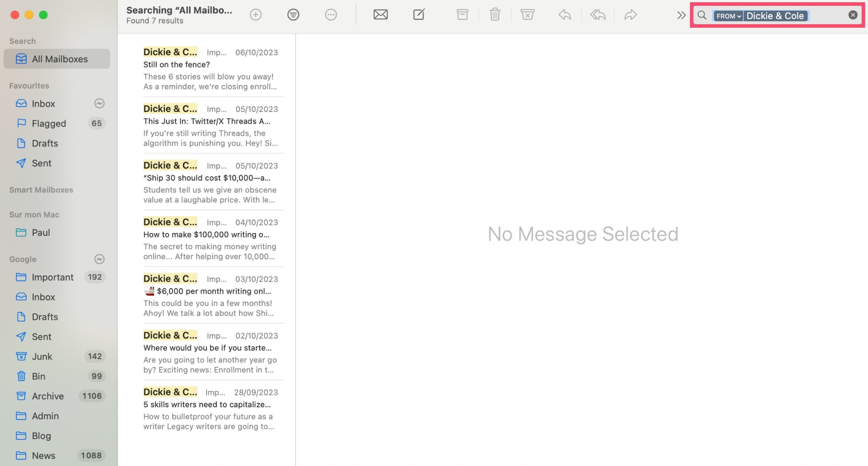The width and height of the screenshot is (868, 466).
Task: Open the email dated 28/09/2023
Action: (210, 409)
